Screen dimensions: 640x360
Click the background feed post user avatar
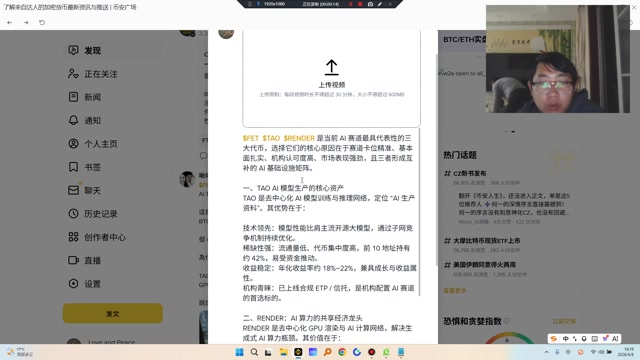187,179
